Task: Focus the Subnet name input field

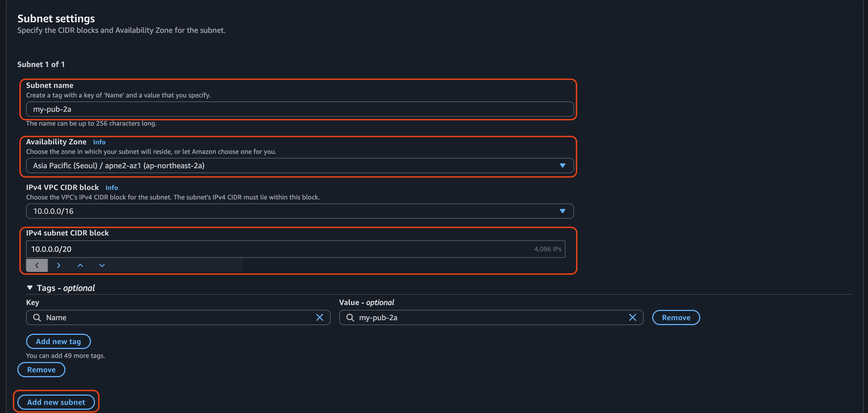Action: [x=300, y=109]
